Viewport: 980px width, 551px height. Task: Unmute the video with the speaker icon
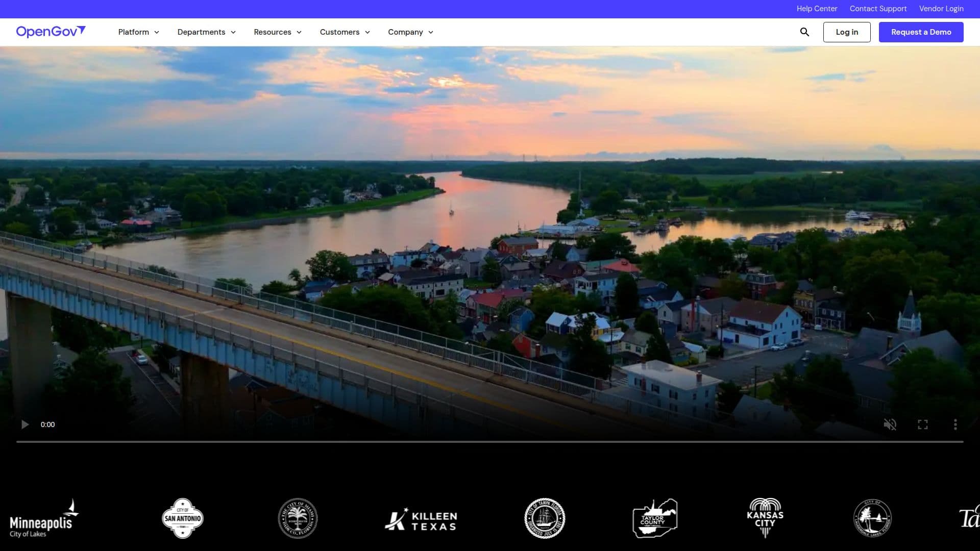(890, 424)
